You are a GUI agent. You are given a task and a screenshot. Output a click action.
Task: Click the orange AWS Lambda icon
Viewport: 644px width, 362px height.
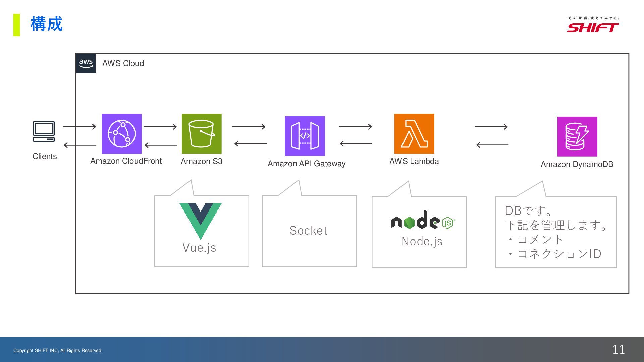(x=414, y=133)
